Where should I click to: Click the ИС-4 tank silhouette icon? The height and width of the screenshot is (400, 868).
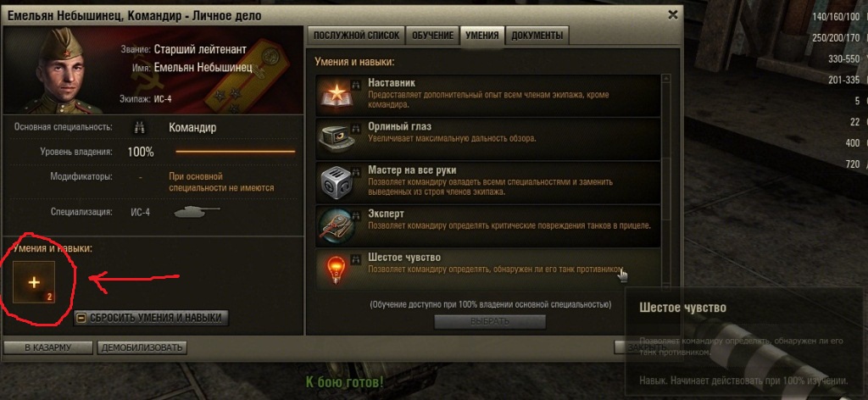tap(197, 212)
